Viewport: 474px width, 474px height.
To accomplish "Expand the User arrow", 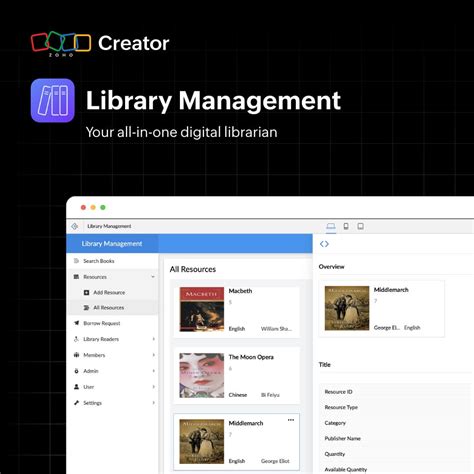I will point(154,387).
